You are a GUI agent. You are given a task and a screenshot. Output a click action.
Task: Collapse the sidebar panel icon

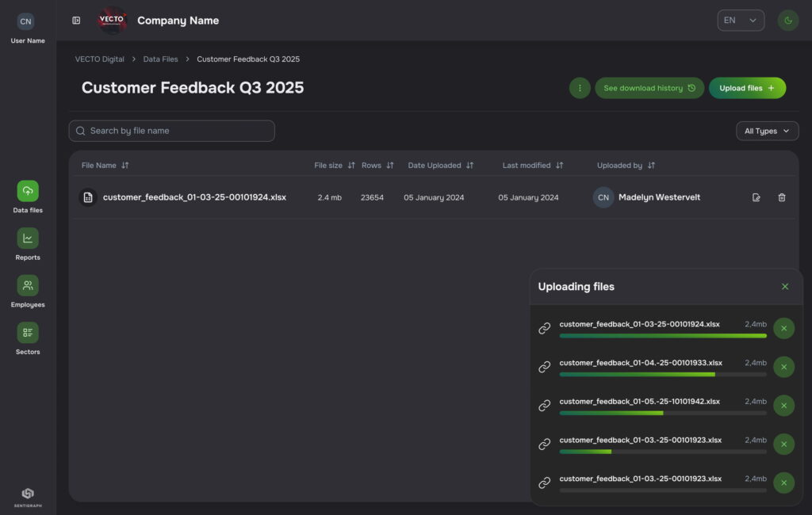pyautogui.click(x=76, y=21)
